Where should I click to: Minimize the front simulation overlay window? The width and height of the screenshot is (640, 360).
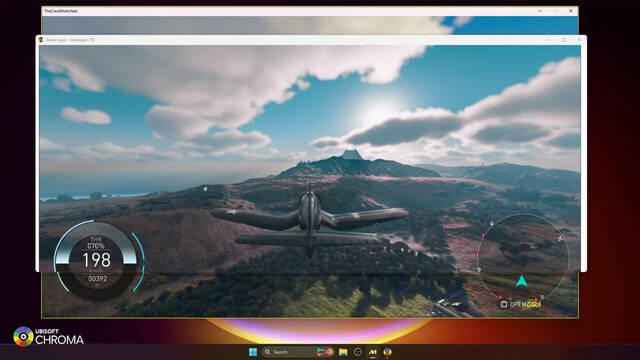click(x=549, y=40)
